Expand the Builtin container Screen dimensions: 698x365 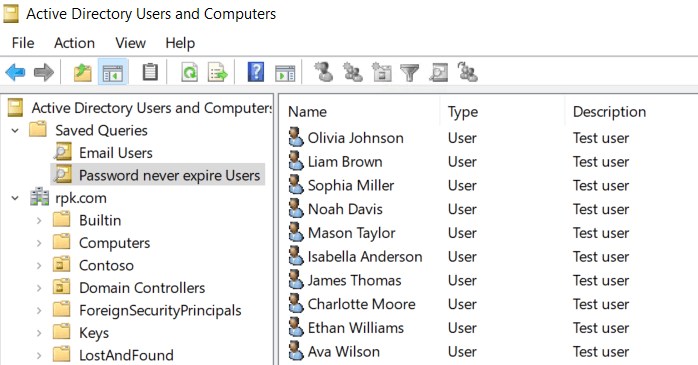click(39, 220)
